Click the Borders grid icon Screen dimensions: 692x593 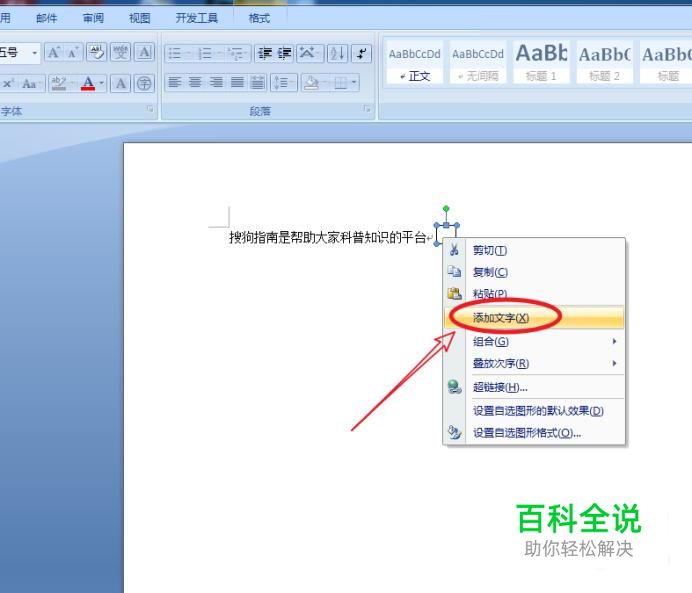341,83
